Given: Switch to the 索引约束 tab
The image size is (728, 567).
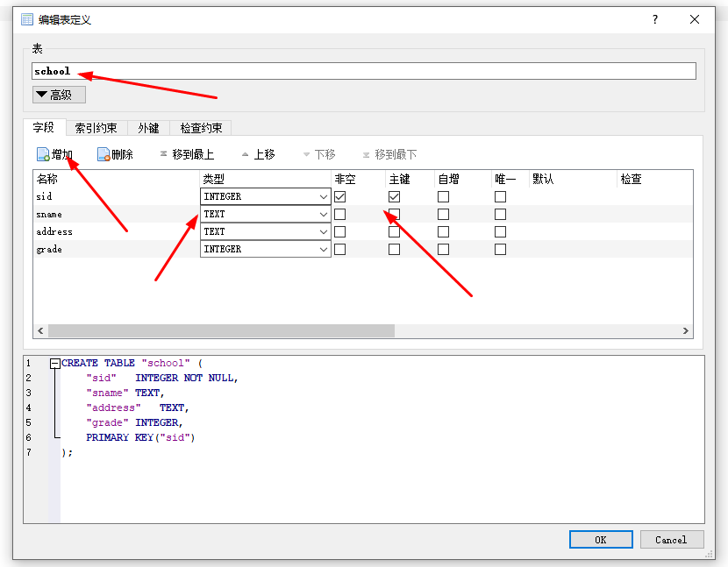Looking at the screenshot, I should tap(96, 128).
